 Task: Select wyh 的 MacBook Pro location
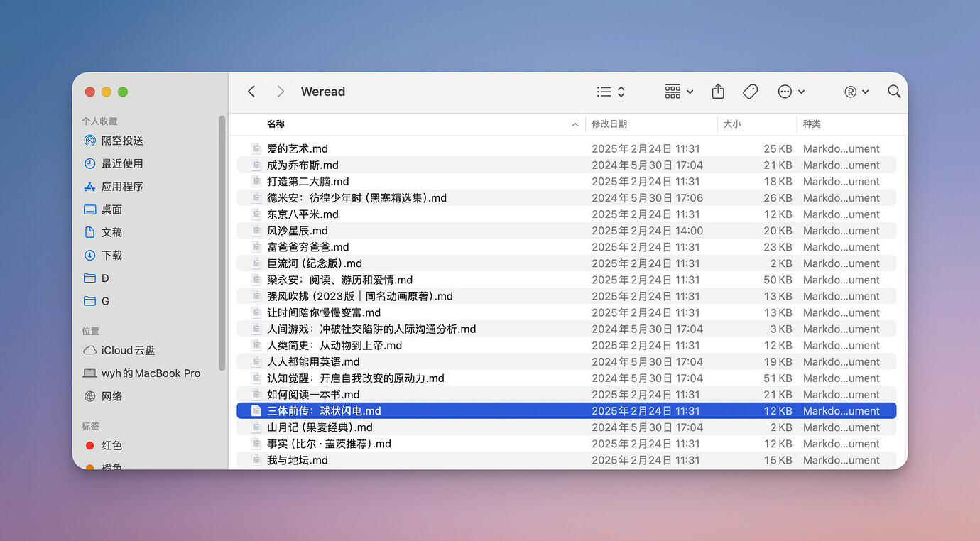tap(149, 373)
